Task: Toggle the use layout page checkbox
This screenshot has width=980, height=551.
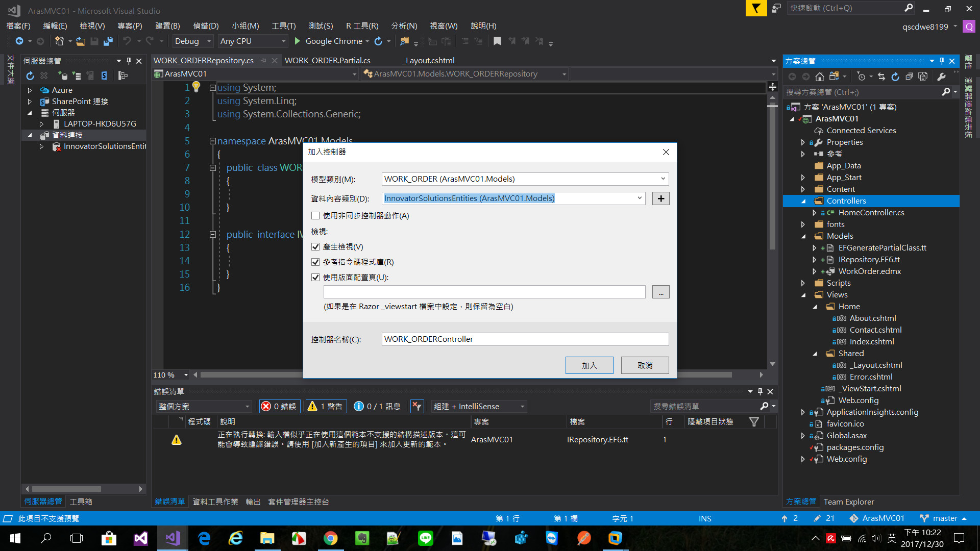Action: point(315,278)
